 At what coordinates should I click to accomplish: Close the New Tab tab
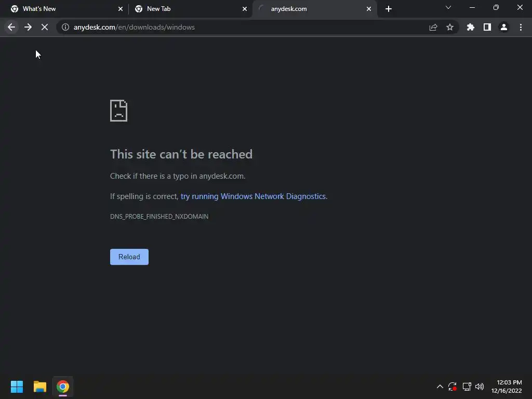click(245, 9)
